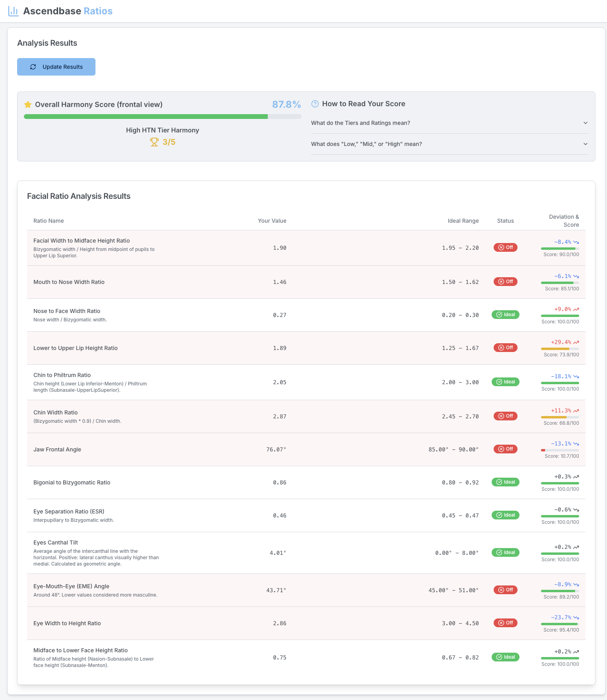Click the Ascendbase Ratios title link
This screenshot has width=607, height=700.
(x=68, y=11)
